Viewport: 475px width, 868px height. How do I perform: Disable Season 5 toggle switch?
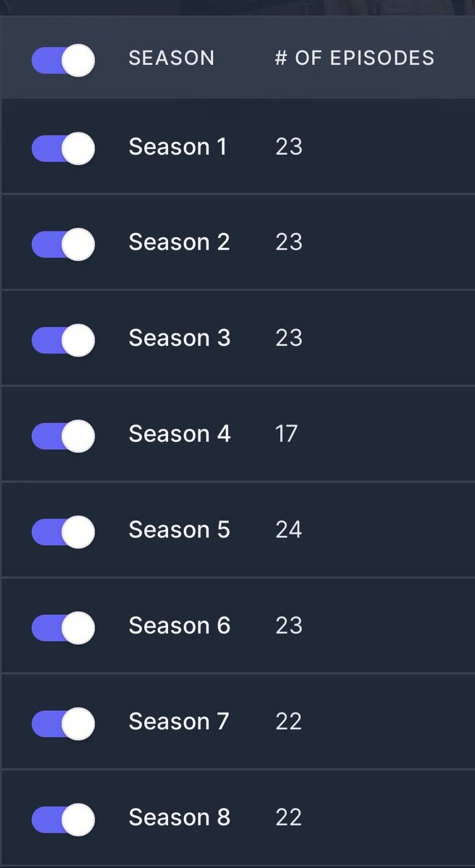click(63, 532)
